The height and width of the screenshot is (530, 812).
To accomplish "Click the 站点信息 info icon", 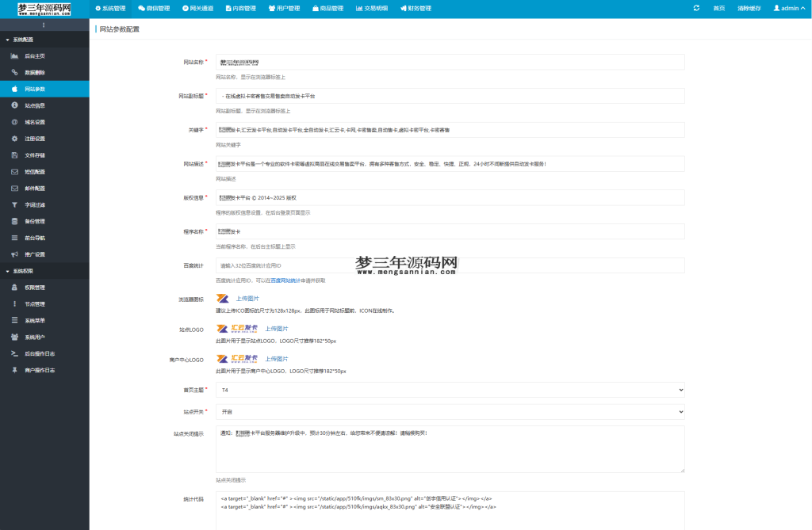I will coord(13,105).
